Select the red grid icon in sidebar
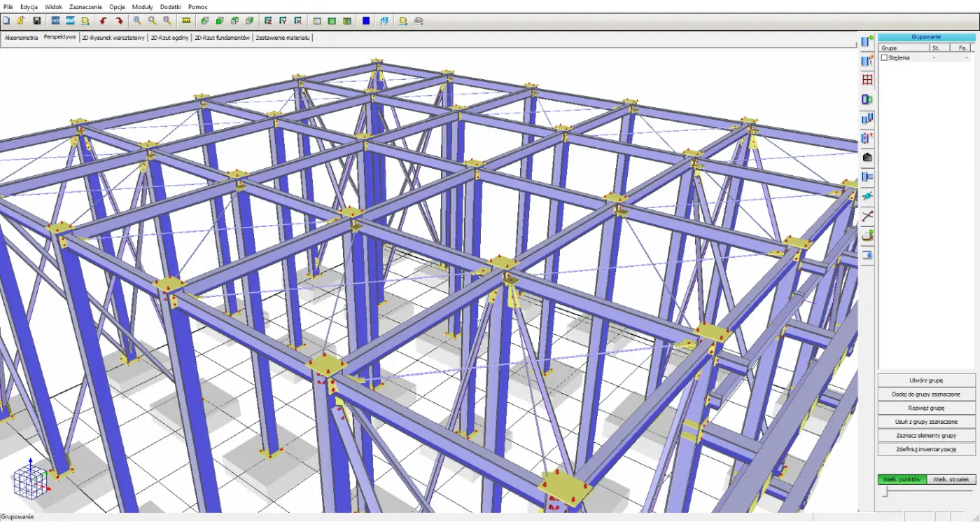 867,80
